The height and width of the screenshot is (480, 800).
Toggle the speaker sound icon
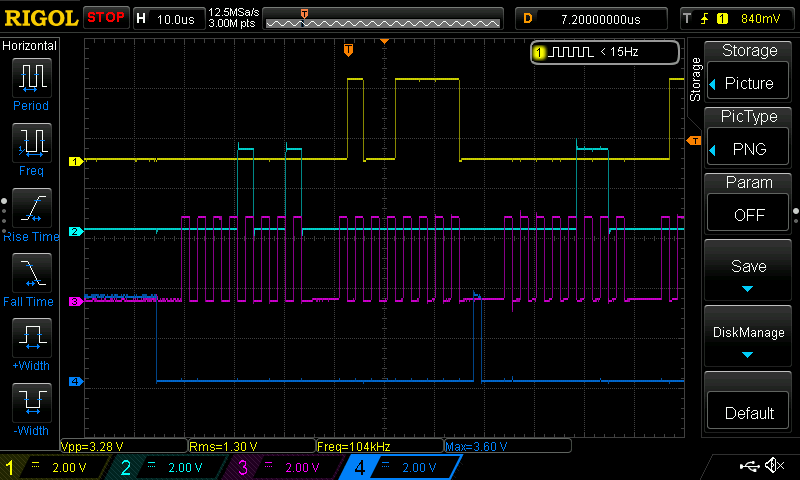pyautogui.click(x=773, y=466)
